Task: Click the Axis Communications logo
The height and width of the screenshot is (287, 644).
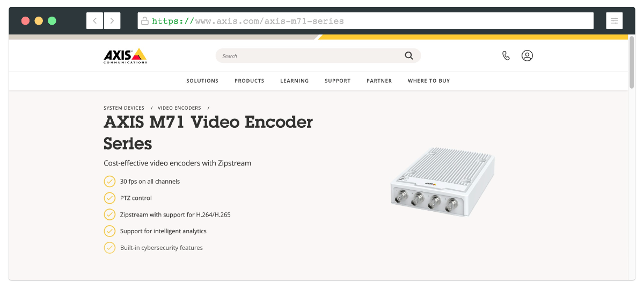Action: pyautogui.click(x=125, y=55)
